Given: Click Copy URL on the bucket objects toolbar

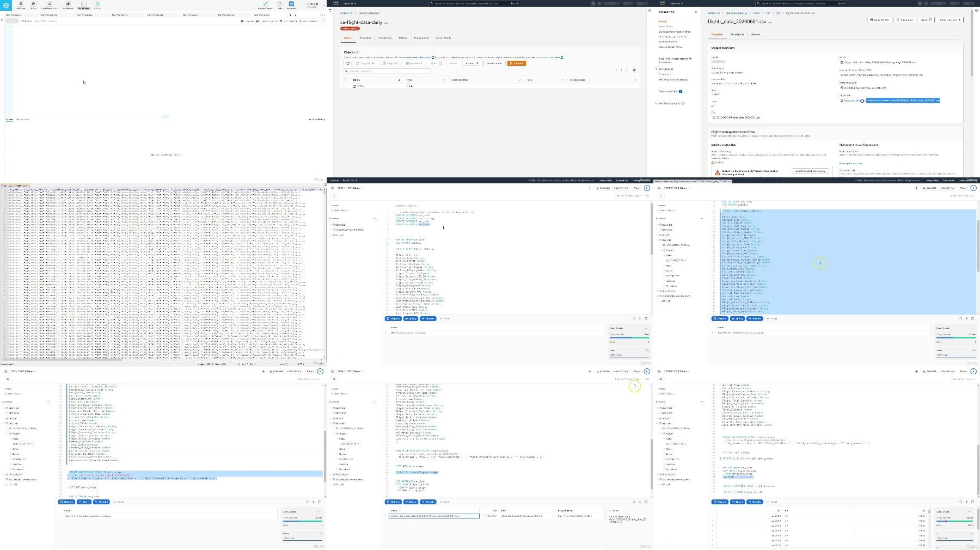Looking at the screenshot, I should (390, 63).
